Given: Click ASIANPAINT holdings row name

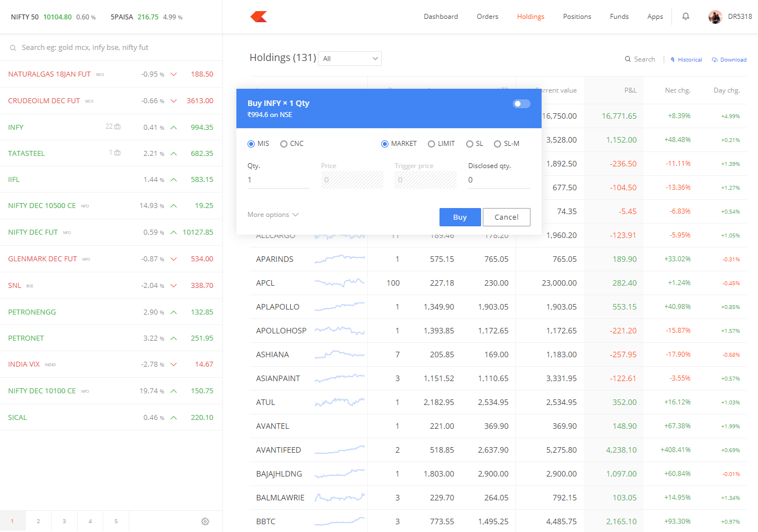Looking at the screenshot, I should (278, 378).
